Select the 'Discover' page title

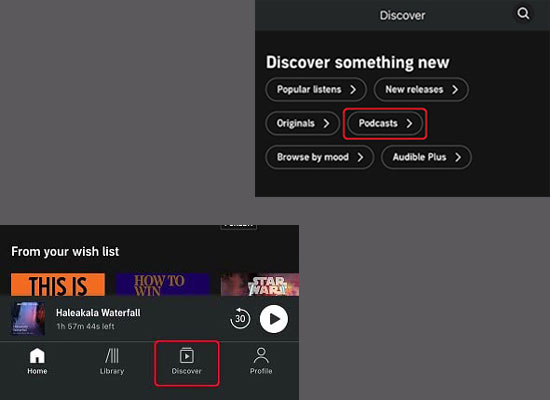402,15
